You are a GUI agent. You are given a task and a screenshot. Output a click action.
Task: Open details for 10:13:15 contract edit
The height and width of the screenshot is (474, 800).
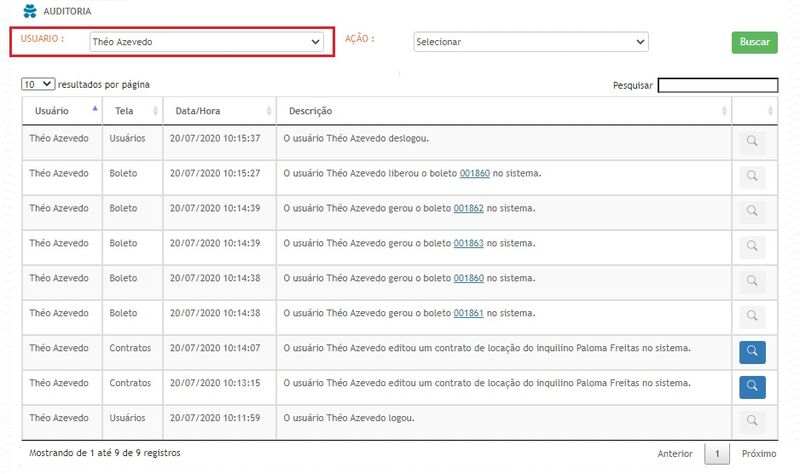(x=752, y=386)
